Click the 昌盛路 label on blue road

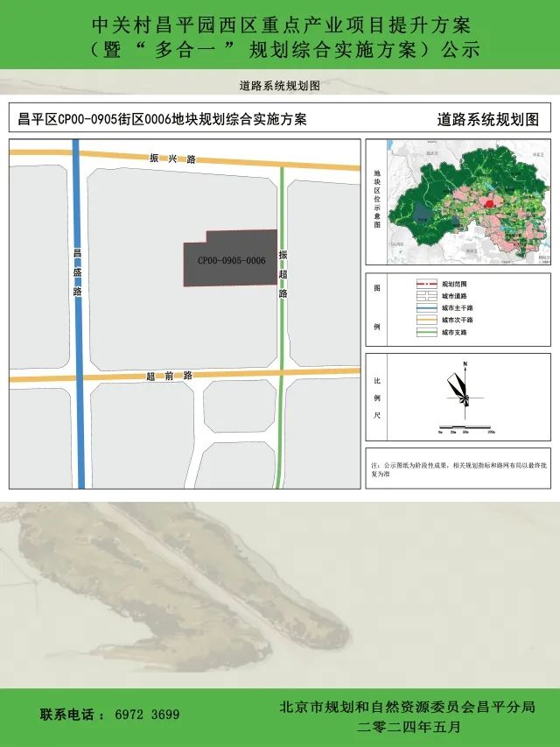pos(78,272)
